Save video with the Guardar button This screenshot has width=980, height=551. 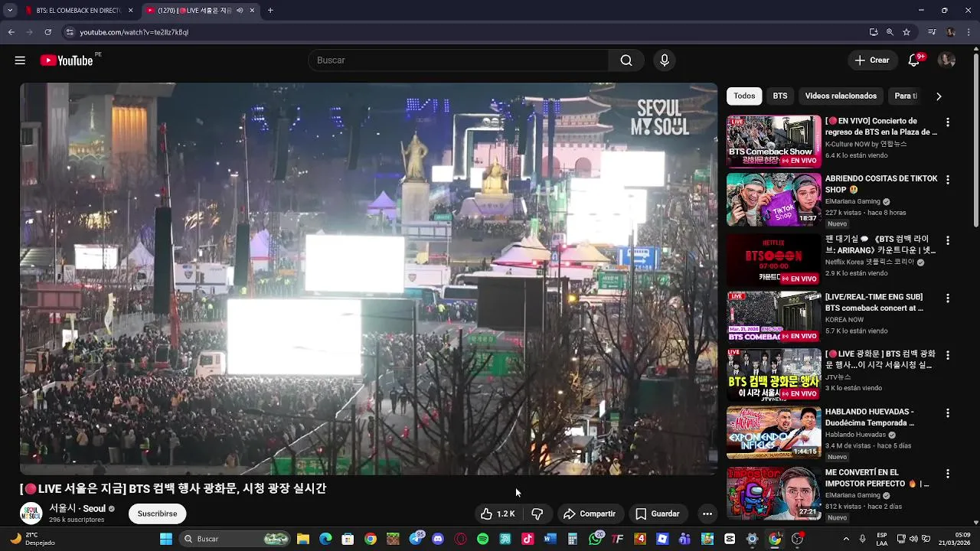pyautogui.click(x=658, y=514)
